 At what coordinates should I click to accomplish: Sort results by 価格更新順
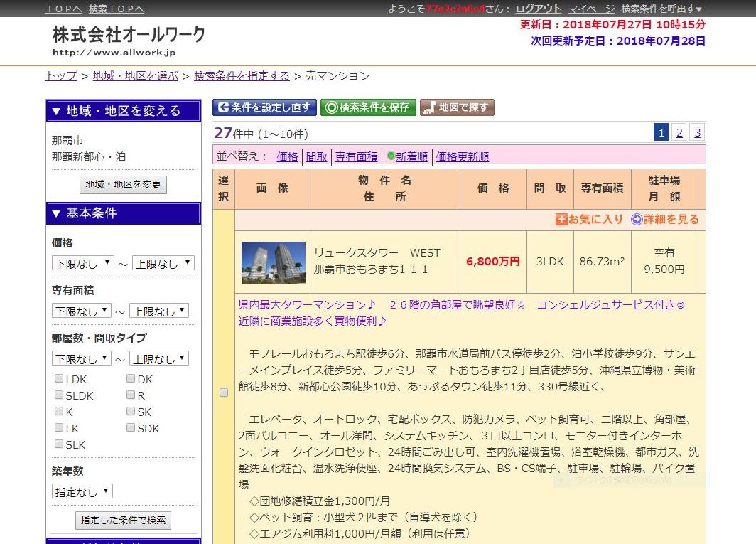(463, 157)
